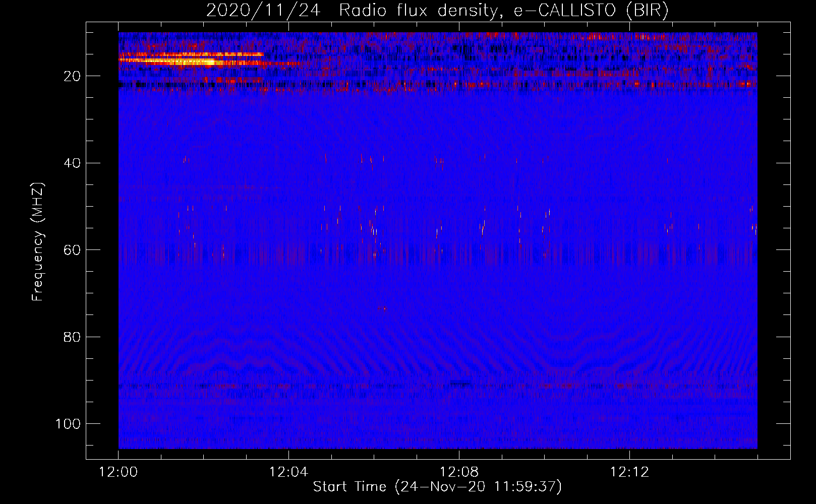Click the '40' frequency tick label
Image resolution: width=816 pixels, height=504 pixels.
pyautogui.click(x=72, y=163)
